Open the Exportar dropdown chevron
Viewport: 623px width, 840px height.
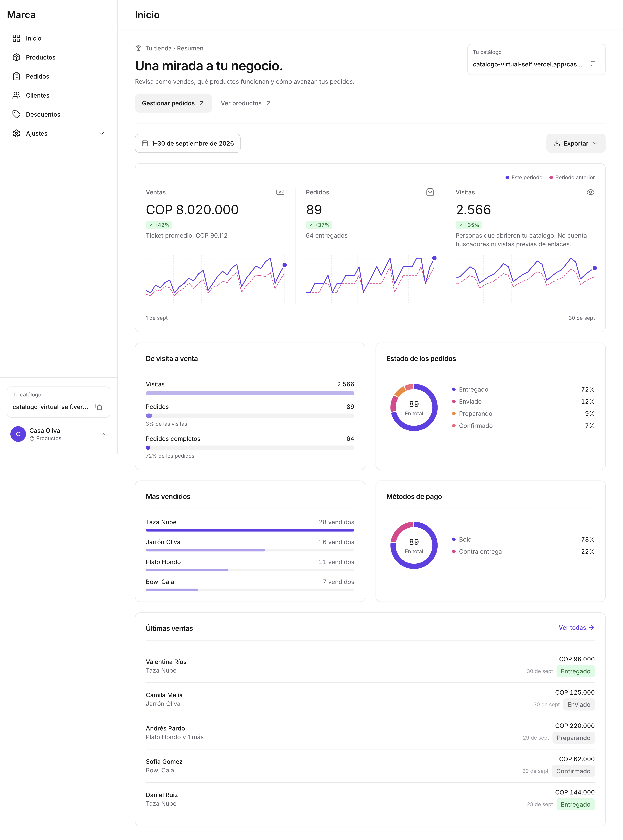(595, 144)
